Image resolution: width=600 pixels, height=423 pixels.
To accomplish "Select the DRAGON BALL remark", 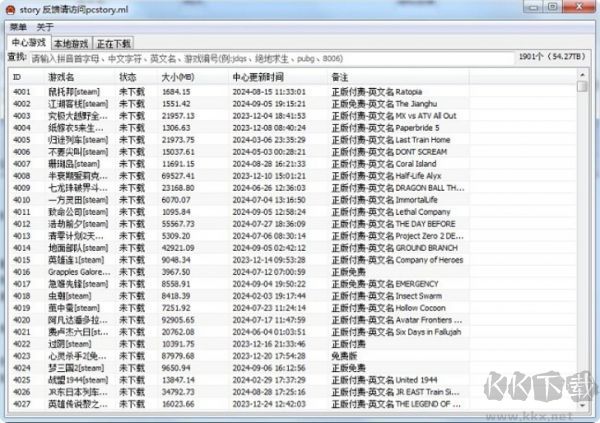I will tap(398, 188).
